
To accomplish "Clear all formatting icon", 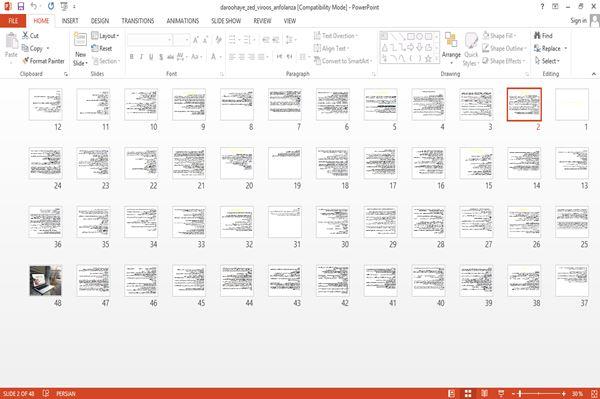I will click(218, 40).
